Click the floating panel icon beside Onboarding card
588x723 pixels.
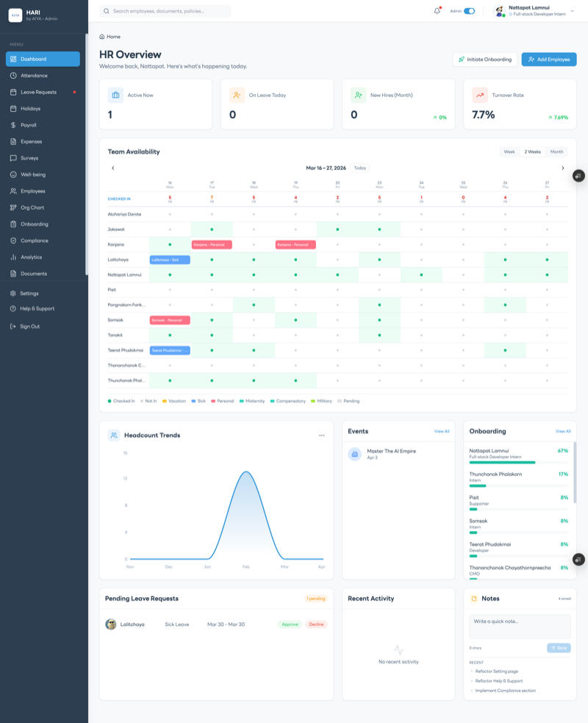[x=578, y=559]
